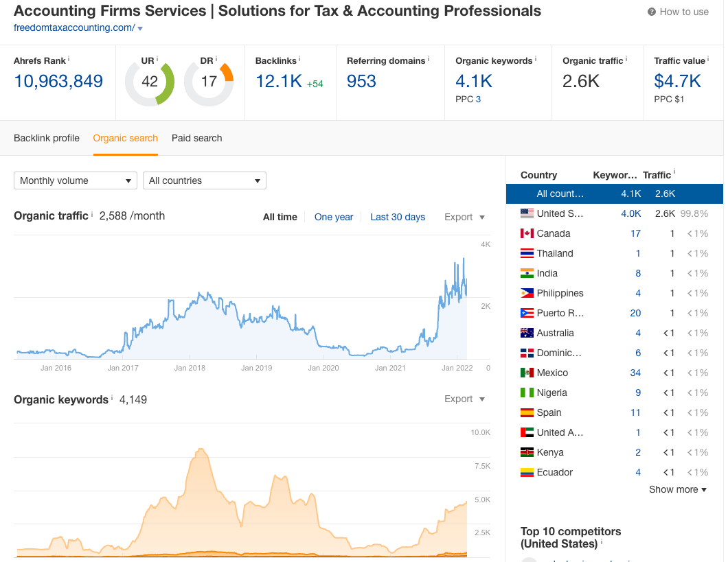This screenshot has width=728, height=562.
Task: Click the Thailand flag icon
Action: coord(527,254)
